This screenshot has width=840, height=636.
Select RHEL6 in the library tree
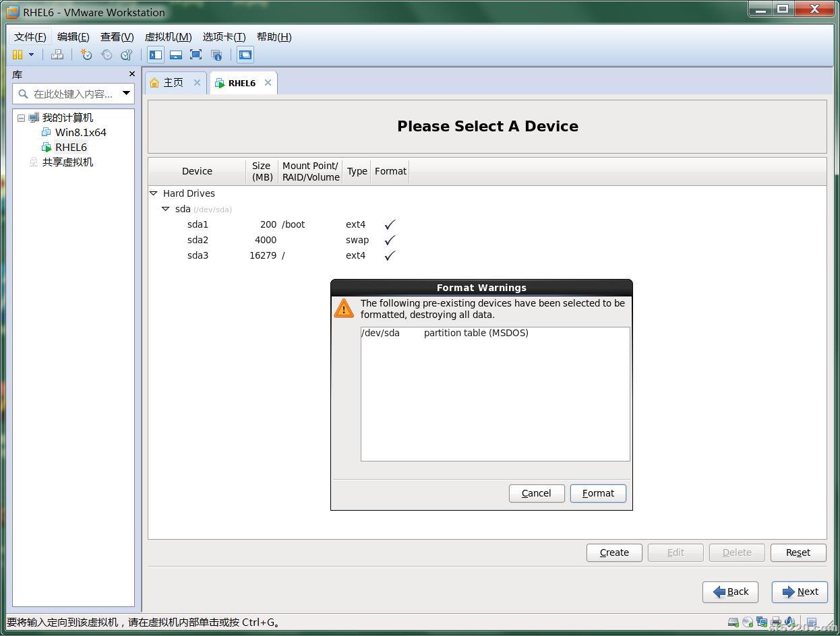coord(71,147)
